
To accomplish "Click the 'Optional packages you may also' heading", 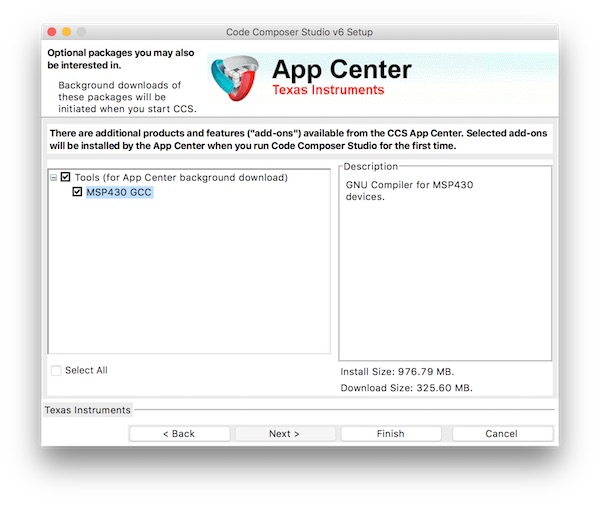I will coord(121,59).
